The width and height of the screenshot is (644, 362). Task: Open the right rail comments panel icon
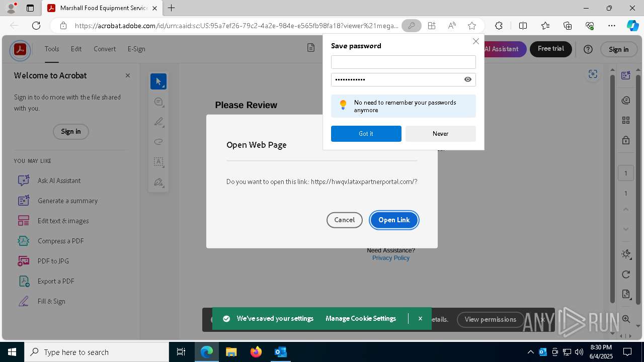click(x=626, y=101)
